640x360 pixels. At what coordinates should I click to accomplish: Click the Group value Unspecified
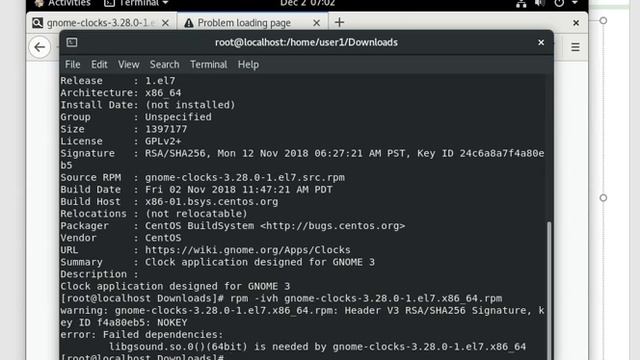click(178, 117)
